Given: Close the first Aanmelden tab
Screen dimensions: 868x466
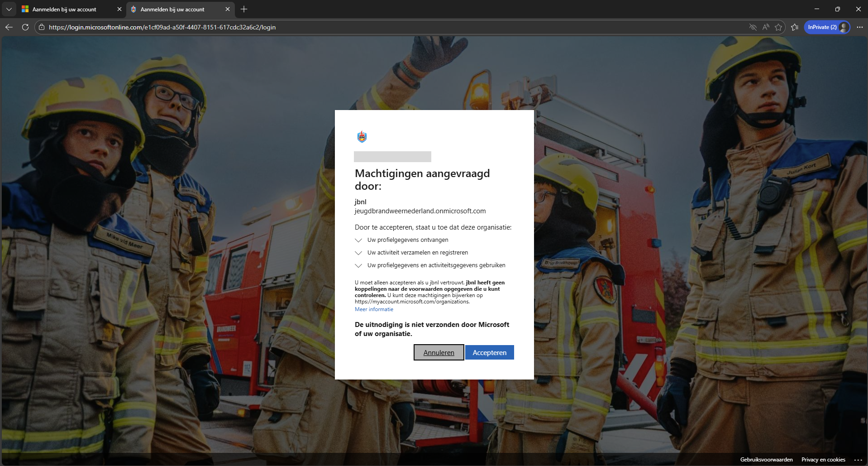Looking at the screenshot, I should coord(119,9).
